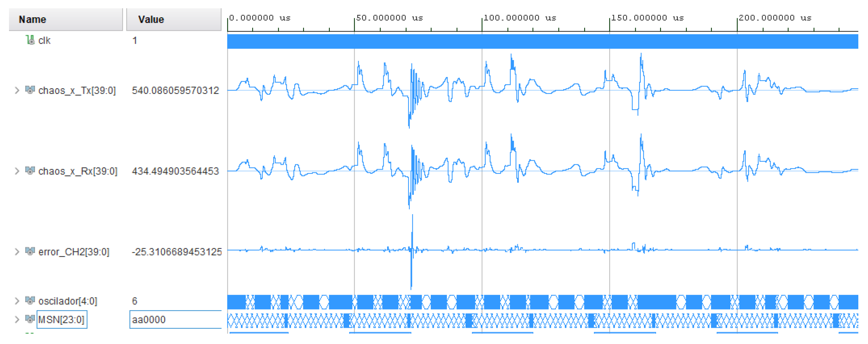
Task: Click the error_CH2 bus icon
Action: (30, 251)
